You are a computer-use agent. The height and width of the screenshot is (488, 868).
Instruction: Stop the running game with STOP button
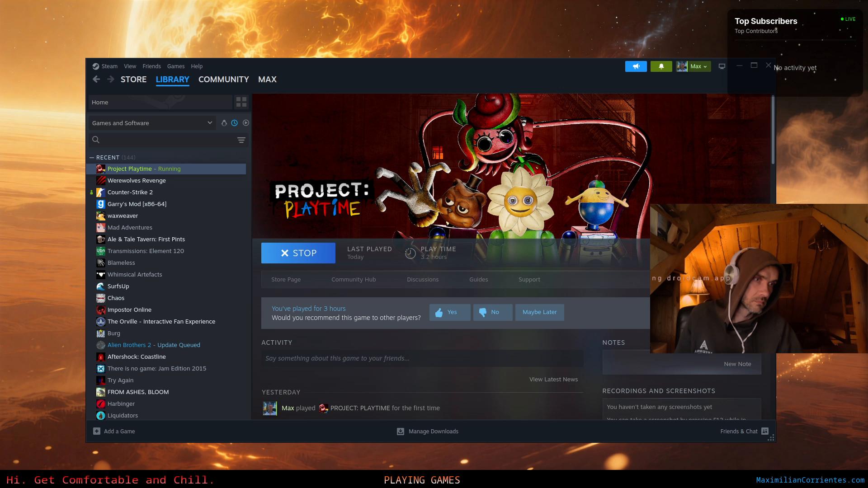point(298,253)
